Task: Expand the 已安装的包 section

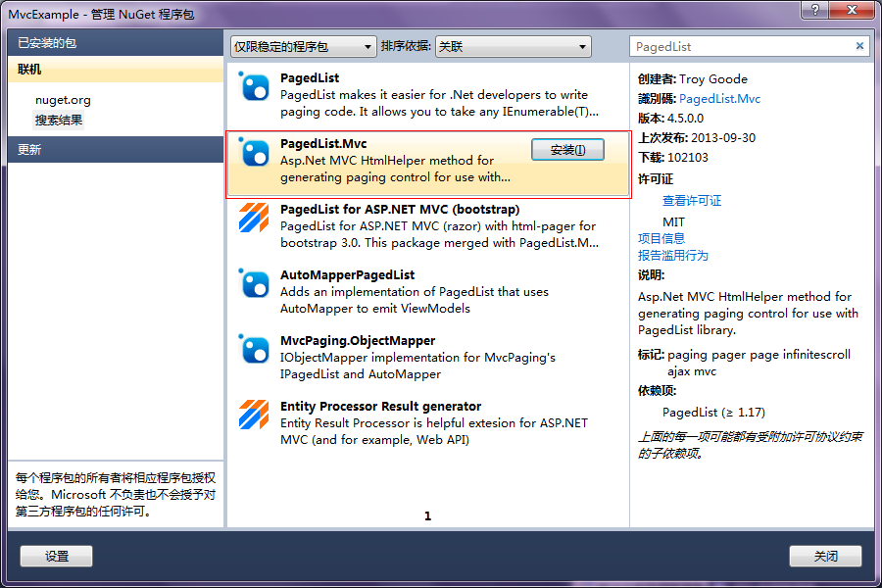Action: (116, 43)
